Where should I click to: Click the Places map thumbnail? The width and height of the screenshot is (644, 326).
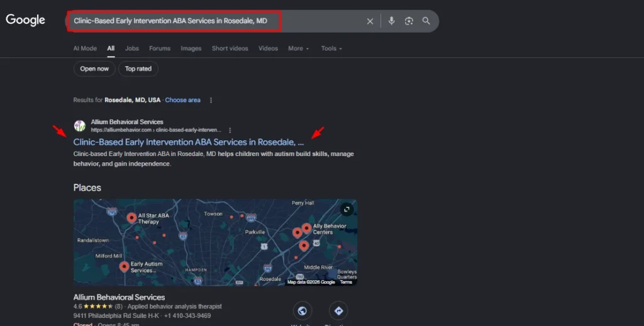click(215, 242)
